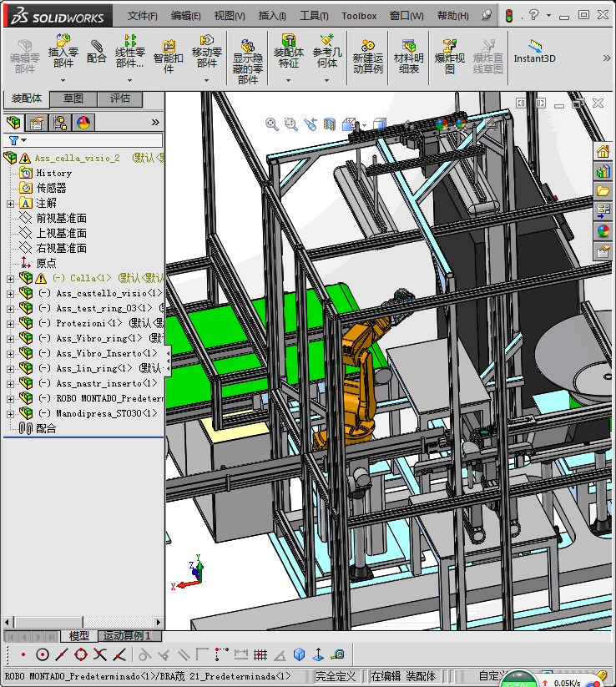616x687 pixels.
Task: Toggle Instant3D mode
Action: point(534,51)
